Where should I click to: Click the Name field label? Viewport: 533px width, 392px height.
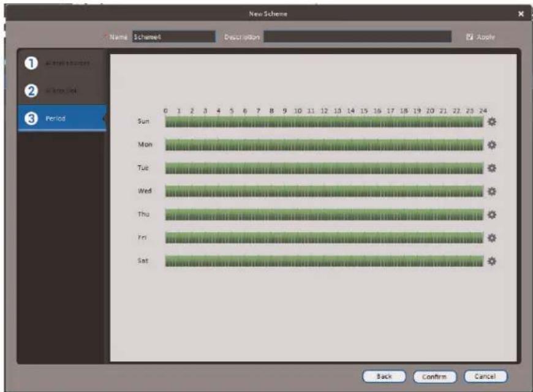click(x=118, y=37)
